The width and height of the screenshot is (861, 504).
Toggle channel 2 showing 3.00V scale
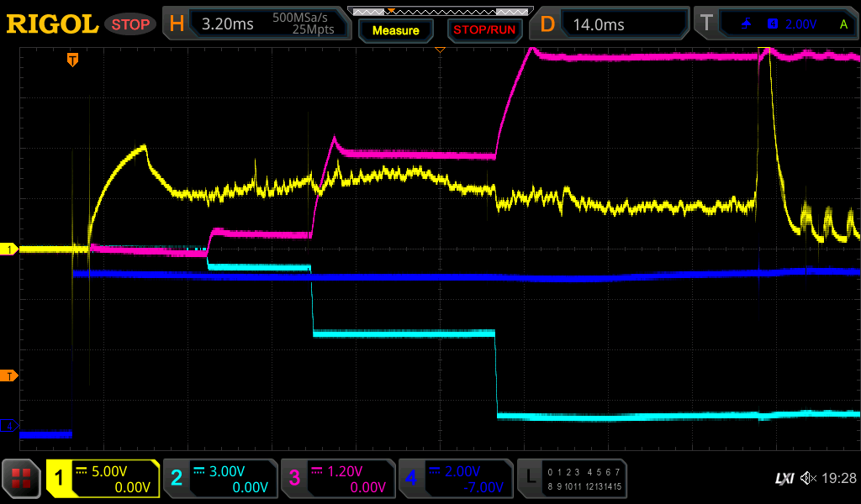point(219,479)
